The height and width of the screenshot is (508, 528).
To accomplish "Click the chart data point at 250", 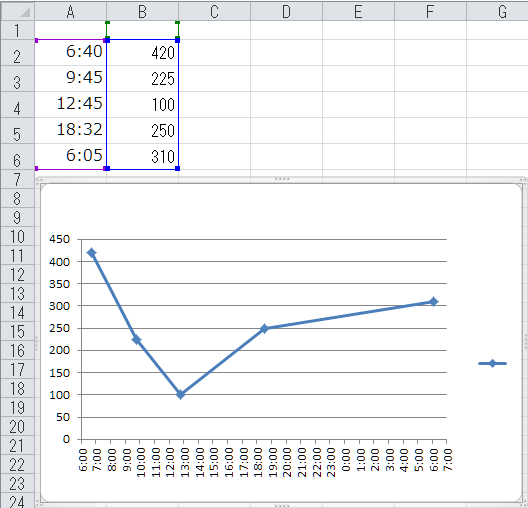I will pyautogui.click(x=264, y=329).
